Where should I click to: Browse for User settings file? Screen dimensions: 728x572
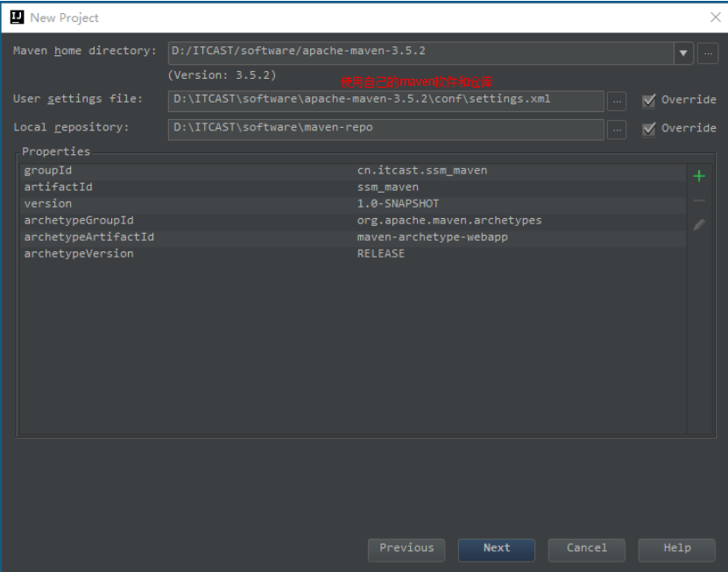(617, 102)
